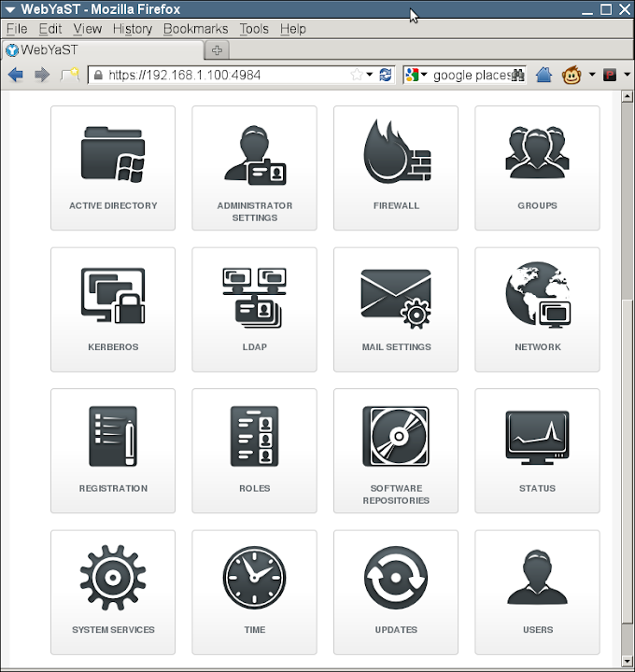Open the Kerberos module
Image resolution: width=635 pixels, height=672 pixels.
pyautogui.click(x=113, y=310)
